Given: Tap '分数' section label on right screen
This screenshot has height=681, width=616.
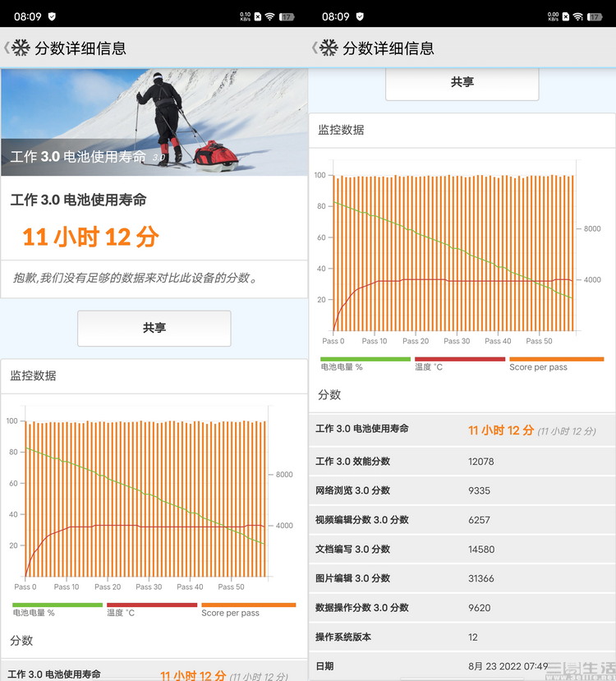Looking at the screenshot, I should click(329, 395).
